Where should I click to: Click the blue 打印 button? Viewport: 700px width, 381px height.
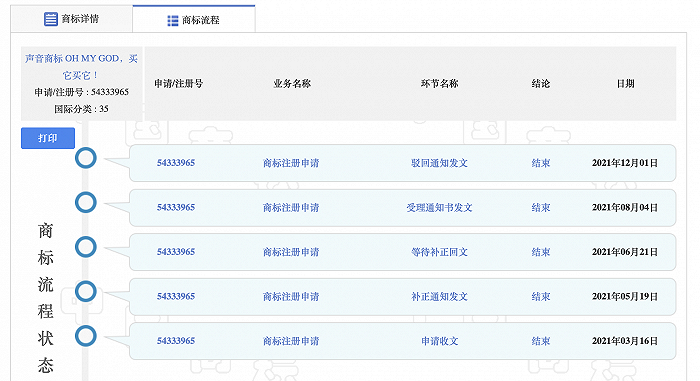click(48, 138)
